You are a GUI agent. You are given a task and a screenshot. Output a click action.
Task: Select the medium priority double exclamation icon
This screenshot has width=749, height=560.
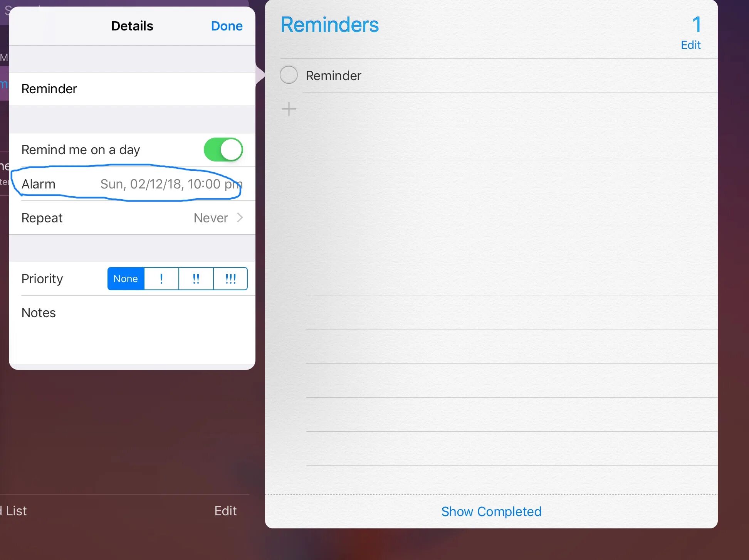(x=195, y=278)
